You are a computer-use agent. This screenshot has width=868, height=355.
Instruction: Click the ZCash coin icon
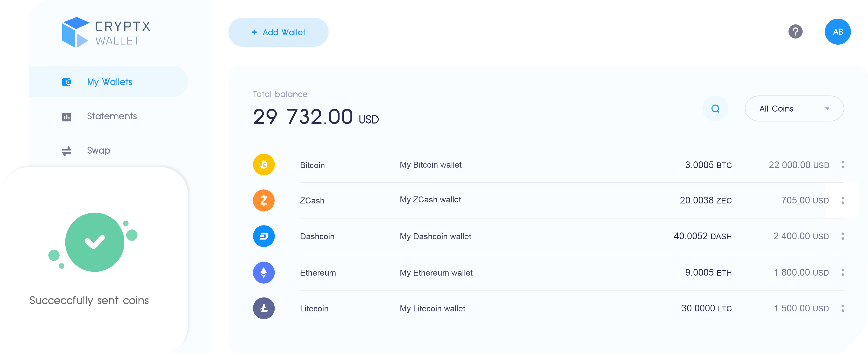tap(264, 200)
